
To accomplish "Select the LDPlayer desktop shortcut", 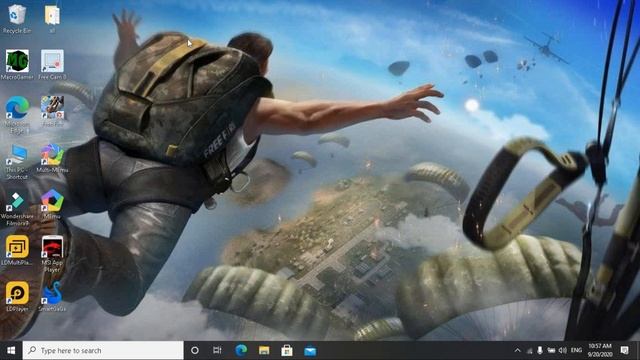I will coord(17,297).
